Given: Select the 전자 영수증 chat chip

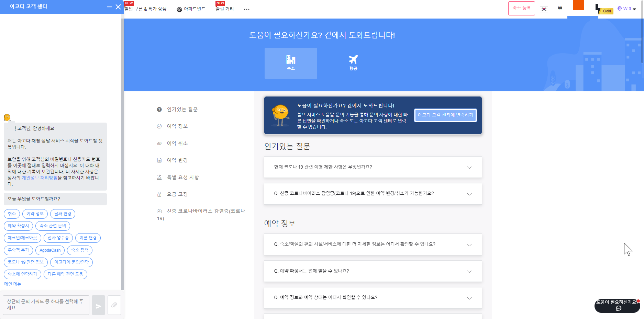Looking at the screenshot, I should click(x=58, y=238).
